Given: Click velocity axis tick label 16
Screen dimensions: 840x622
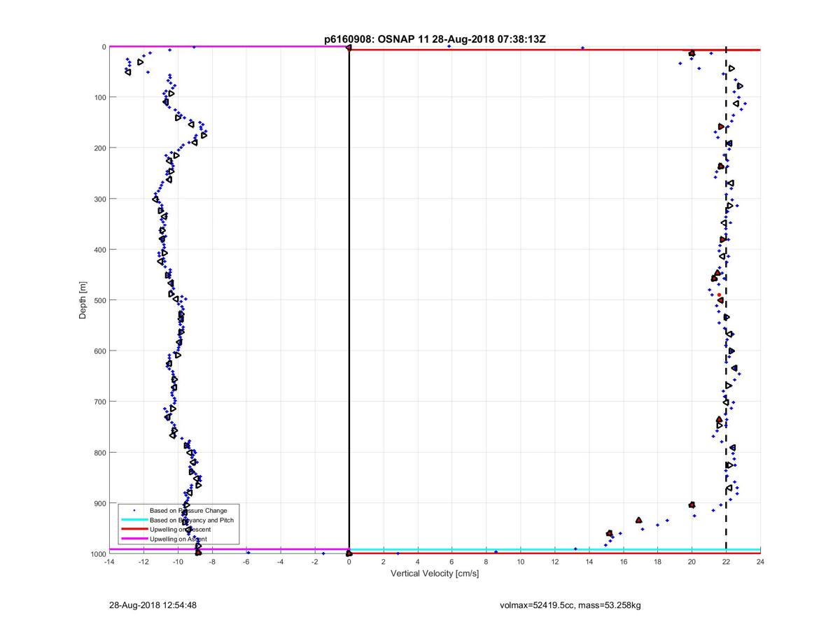Looking at the screenshot, I should click(x=623, y=561).
